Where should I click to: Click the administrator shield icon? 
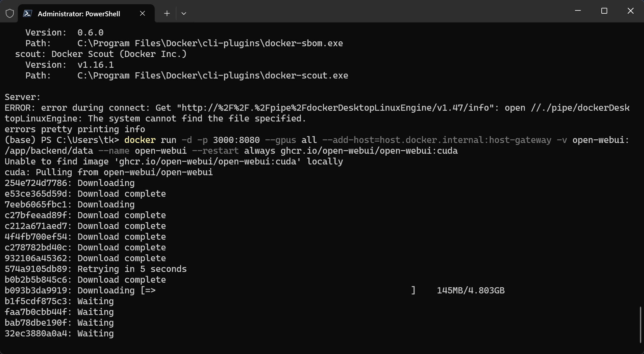click(x=10, y=13)
